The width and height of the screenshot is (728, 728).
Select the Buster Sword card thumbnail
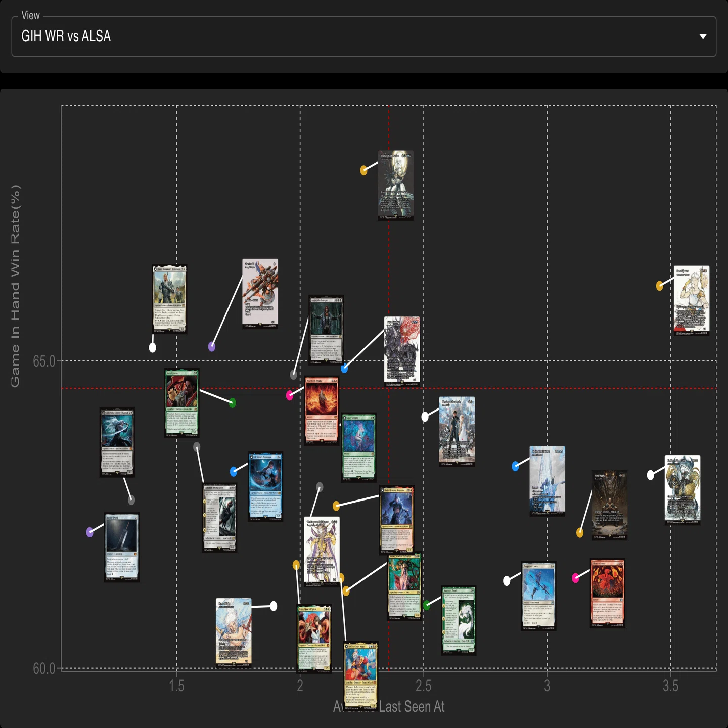point(122,548)
